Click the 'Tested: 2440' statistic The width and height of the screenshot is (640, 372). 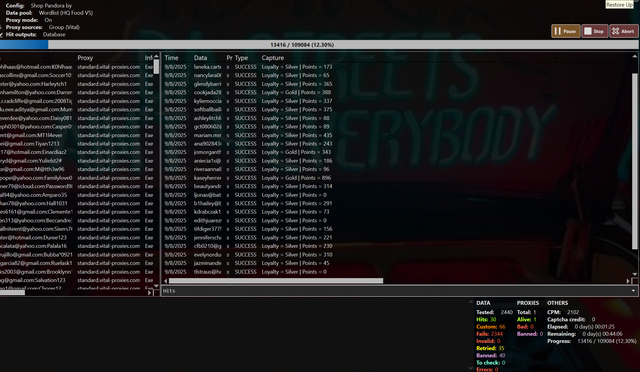pyautogui.click(x=494, y=312)
